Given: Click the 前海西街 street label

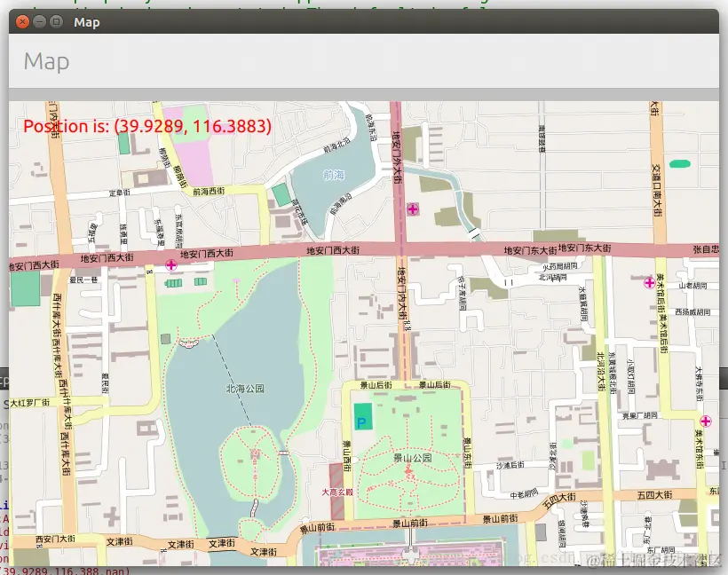Looking at the screenshot, I should coord(209,191).
